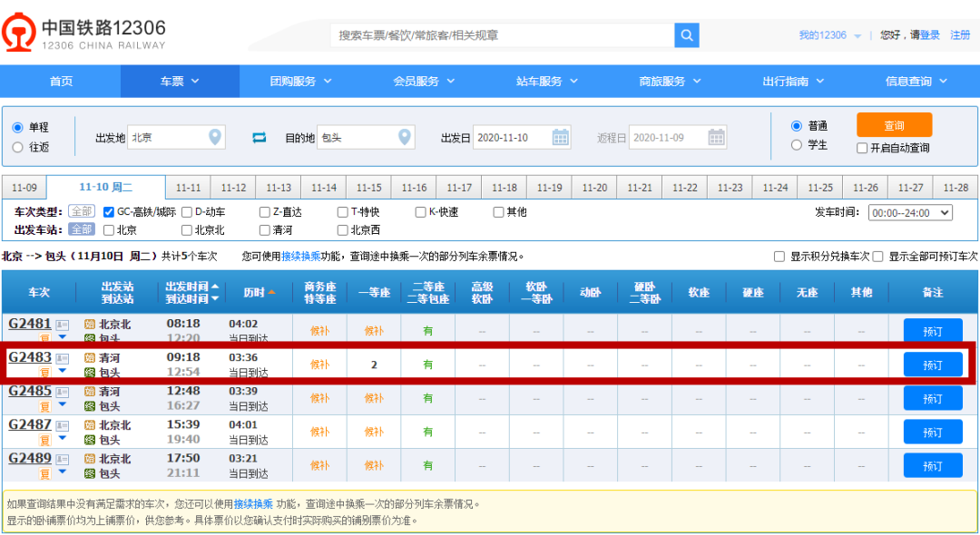Image resolution: width=980 pixels, height=535 pixels.
Task: Switch to the 11-15 date tab
Action: pos(368,188)
